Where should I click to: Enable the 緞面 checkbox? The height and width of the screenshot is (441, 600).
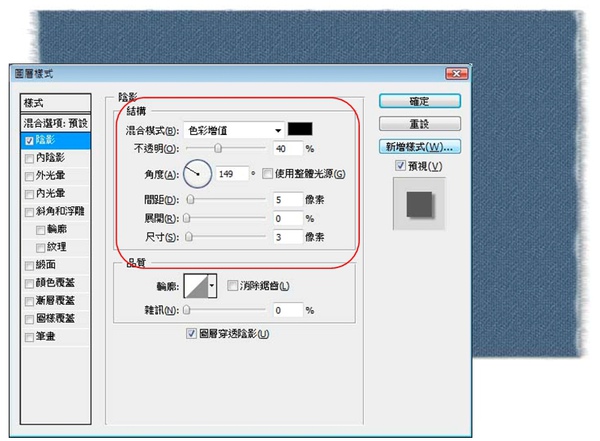click(29, 266)
